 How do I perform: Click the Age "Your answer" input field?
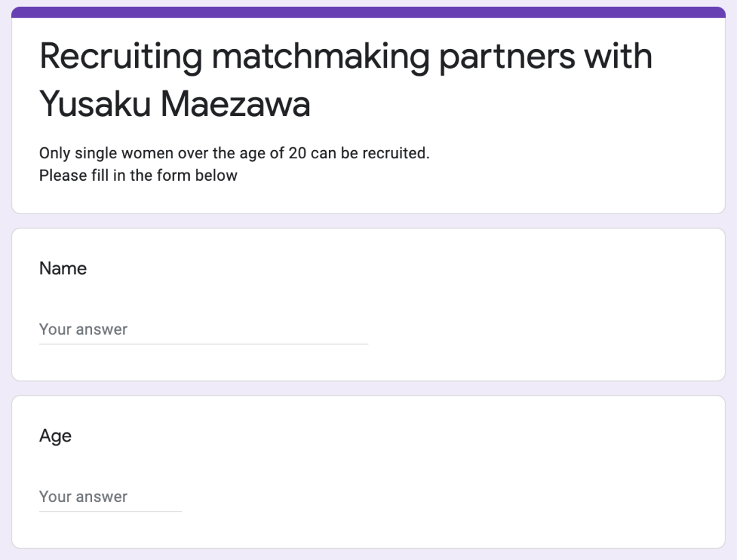(x=111, y=497)
